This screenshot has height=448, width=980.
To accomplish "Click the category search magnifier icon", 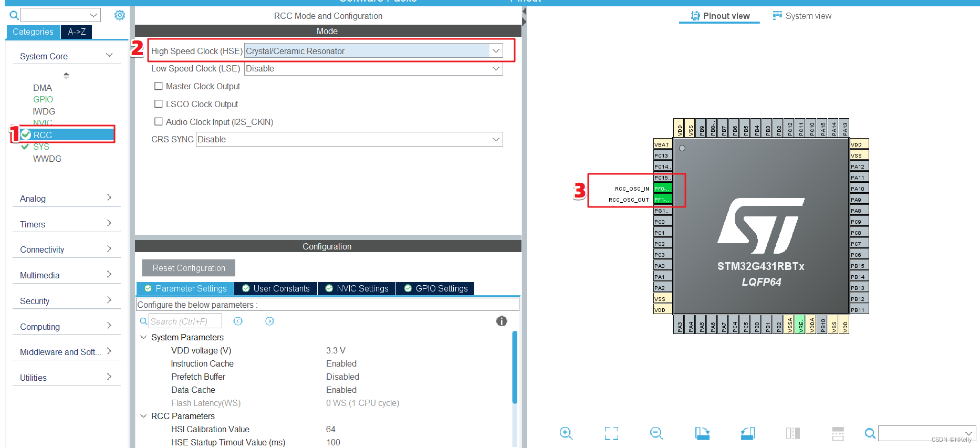I will pos(14,15).
